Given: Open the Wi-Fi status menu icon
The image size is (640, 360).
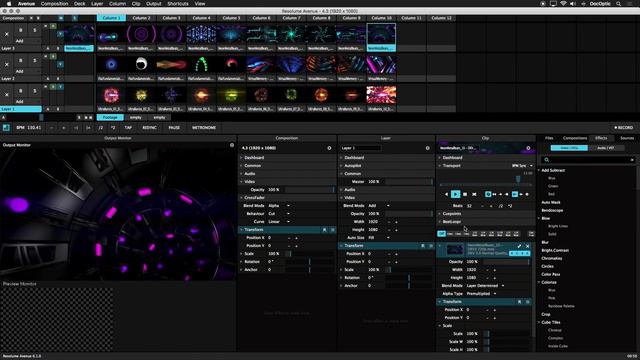Looking at the screenshot, I should (563, 4).
